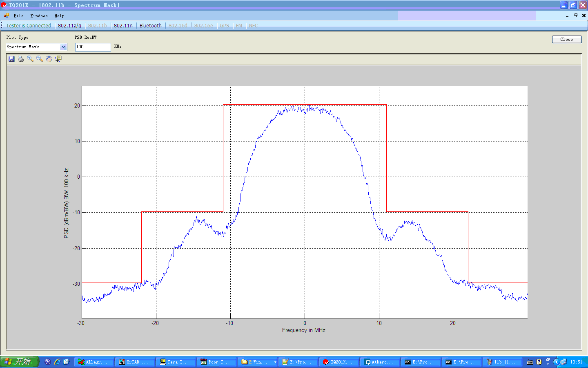Minimize the inner document window
Viewport: 588px width, 368px height.
(x=567, y=16)
